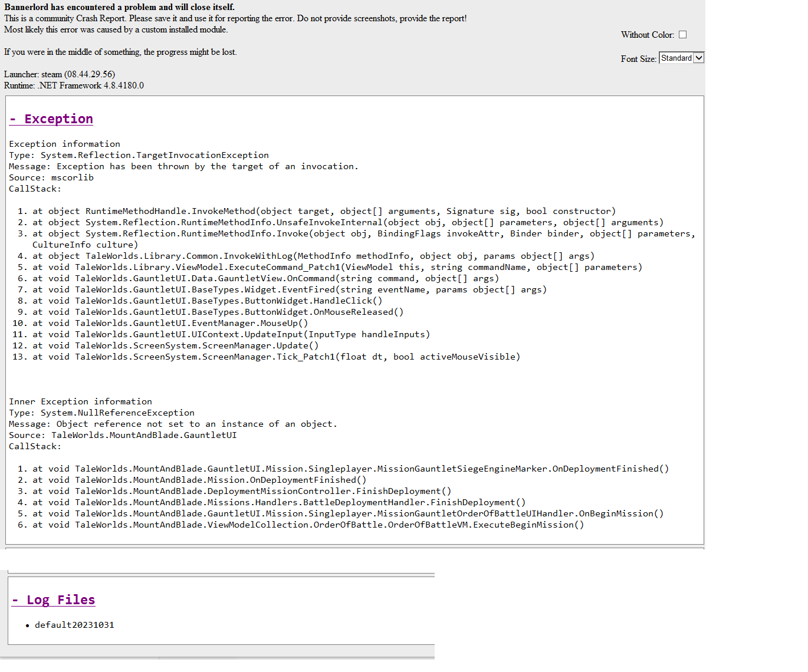The image size is (808, 672).
Task: Select the ButtonWidget.OnMouseReleased stack line
Action: [x=218, y=312]
